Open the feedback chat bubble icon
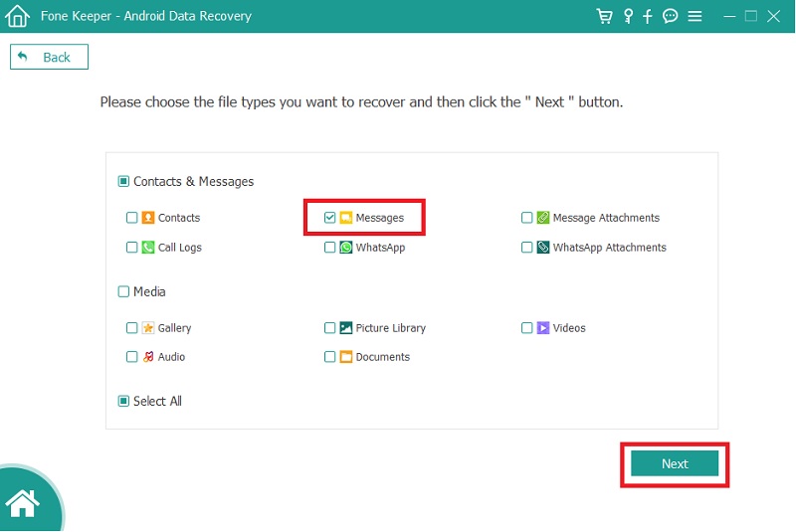 pos(671,16)
